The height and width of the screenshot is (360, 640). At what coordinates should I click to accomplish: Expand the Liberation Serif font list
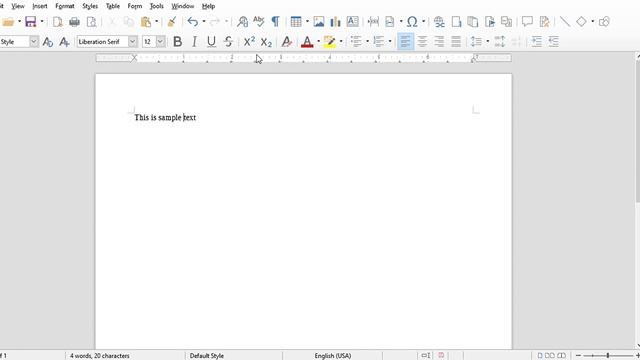pyautogui.click(x=133, y=42)
